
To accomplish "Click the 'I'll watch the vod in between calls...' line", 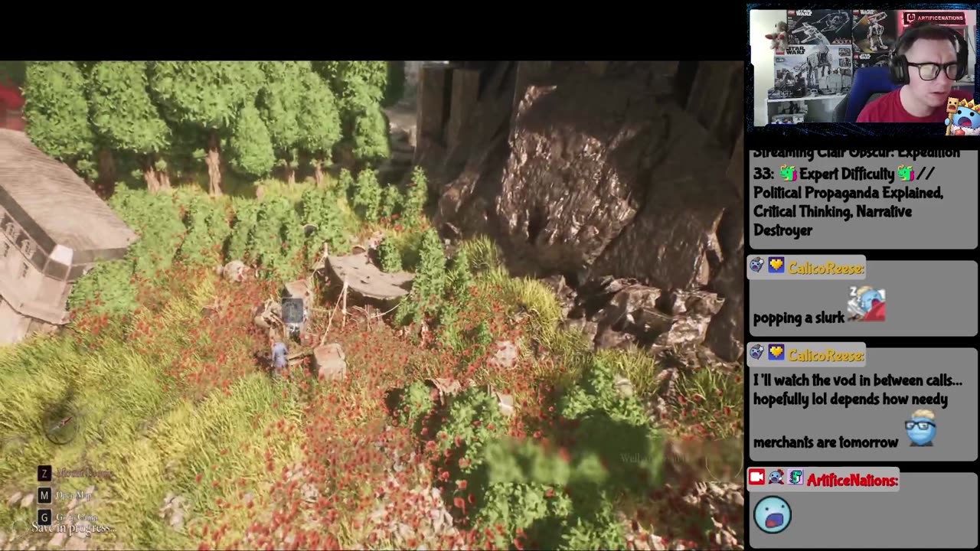I will 857,380.
